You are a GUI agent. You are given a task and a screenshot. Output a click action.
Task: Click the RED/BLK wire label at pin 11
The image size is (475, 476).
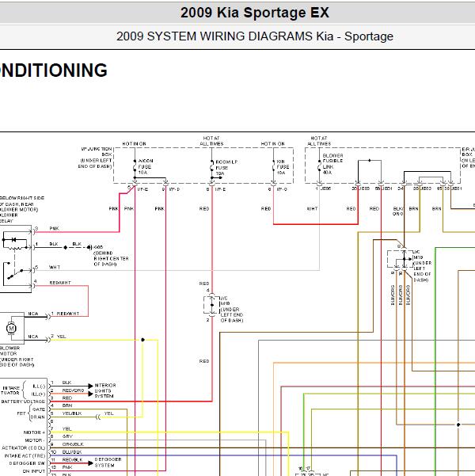72,460
